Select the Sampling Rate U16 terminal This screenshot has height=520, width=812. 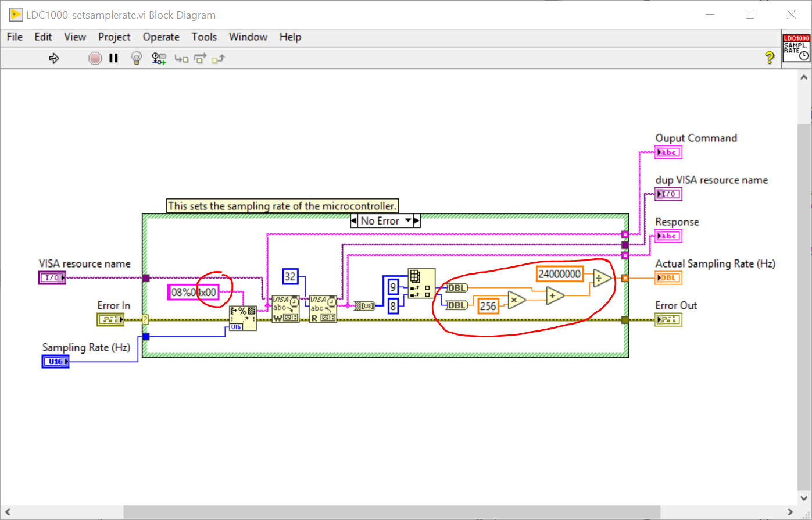(55, 362)
